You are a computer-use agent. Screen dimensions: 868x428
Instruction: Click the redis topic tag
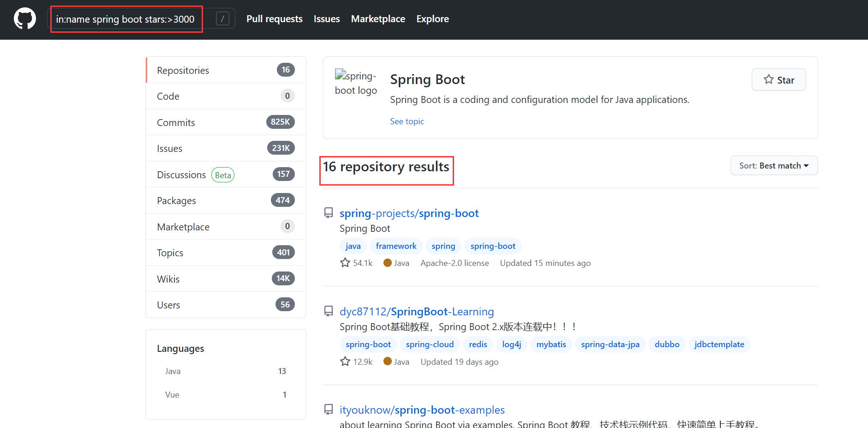click(478, 344)
